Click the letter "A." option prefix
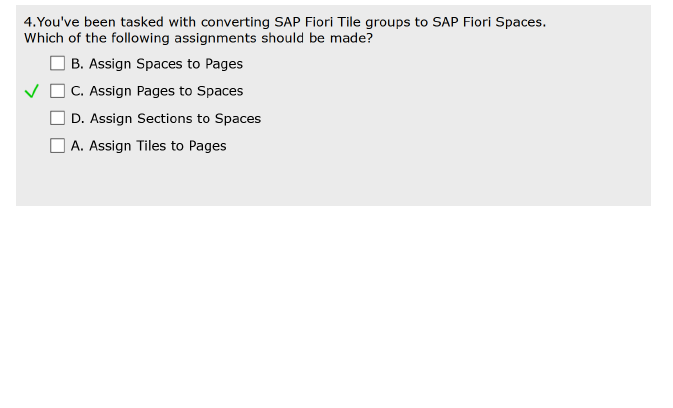This screenshot has height=408, width=673. point(78,146)
